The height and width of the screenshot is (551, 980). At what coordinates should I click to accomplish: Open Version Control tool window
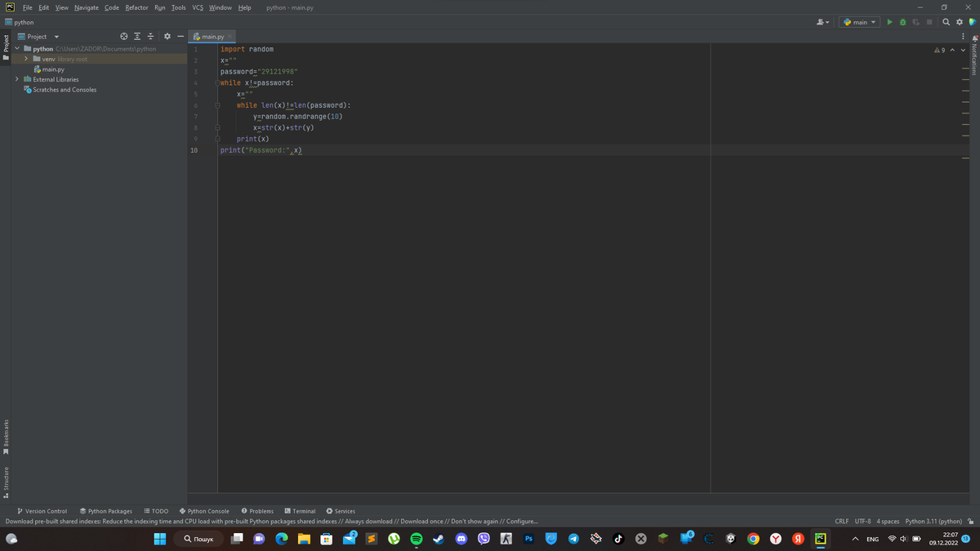coord(42,511)
